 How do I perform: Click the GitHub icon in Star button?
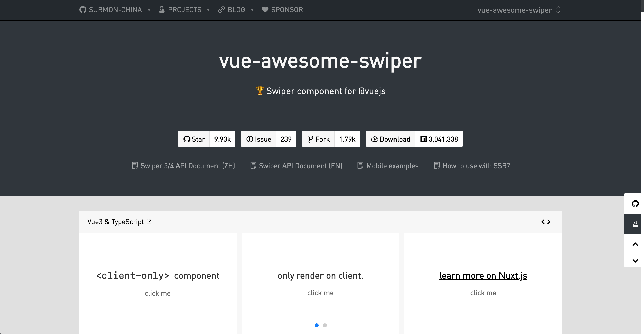click(187, 139)
